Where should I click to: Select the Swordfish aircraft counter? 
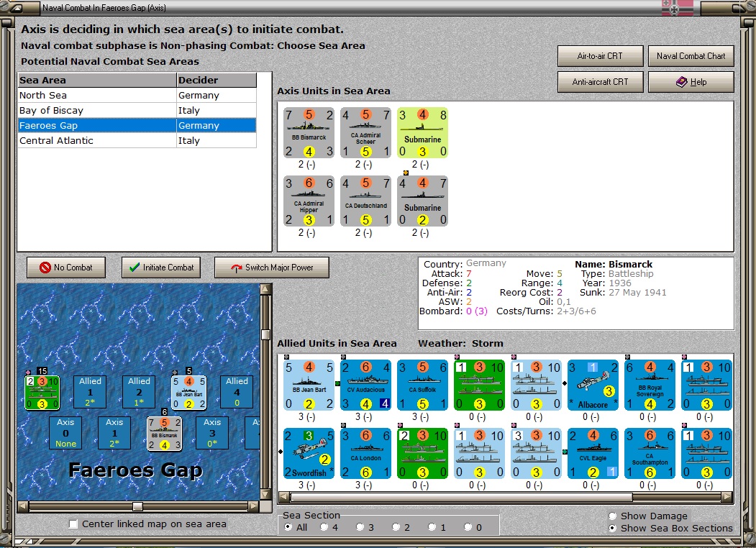click(309, 454)
